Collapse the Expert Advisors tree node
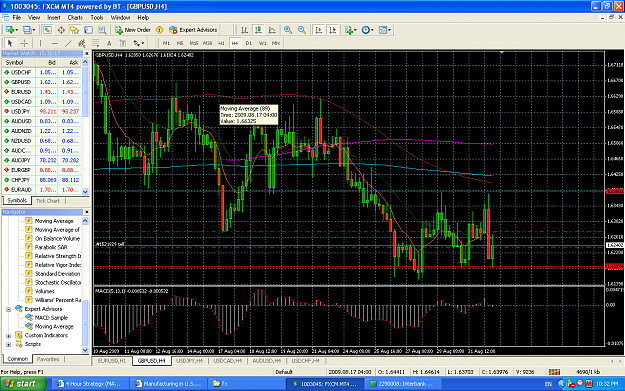This screenshot has width=625, height=391. pos(8,309)
